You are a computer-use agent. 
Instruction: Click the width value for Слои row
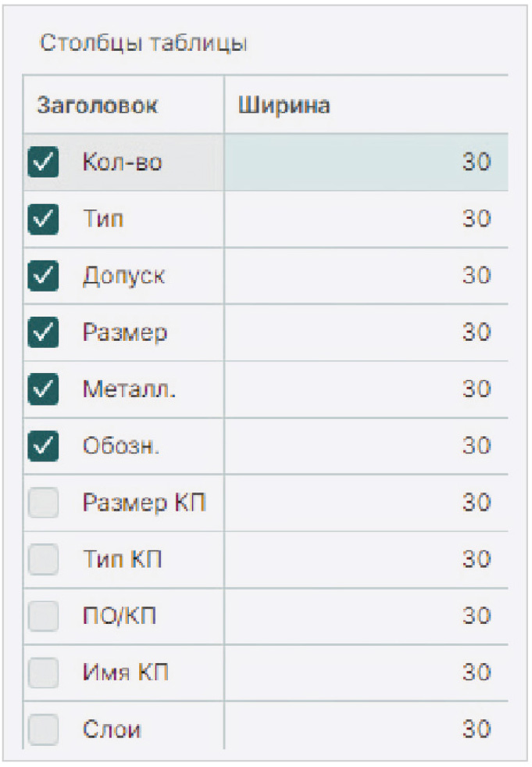point(476,730)
